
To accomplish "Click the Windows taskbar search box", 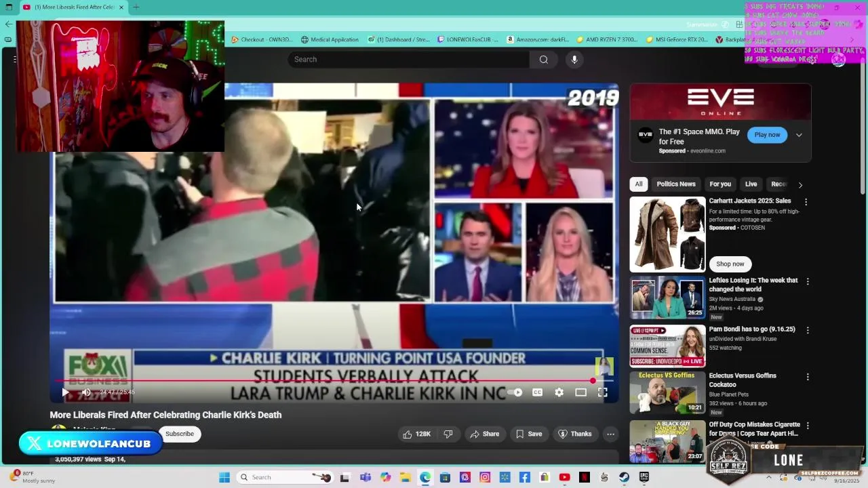I will (284, 477).
